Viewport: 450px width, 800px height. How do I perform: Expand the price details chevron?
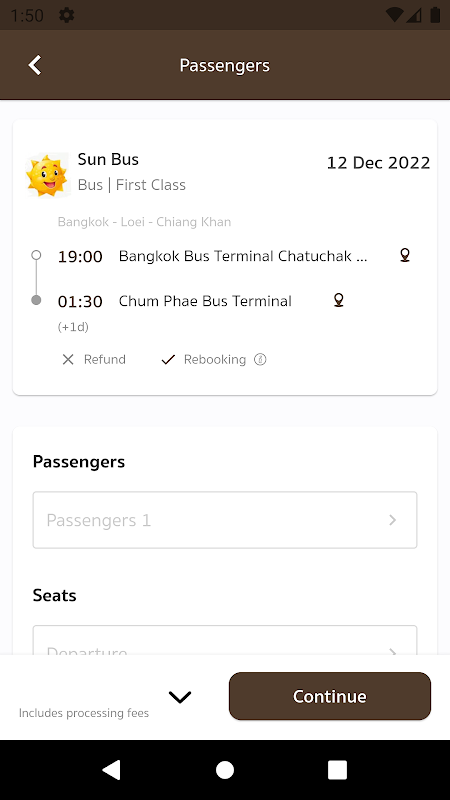[180, 697]
